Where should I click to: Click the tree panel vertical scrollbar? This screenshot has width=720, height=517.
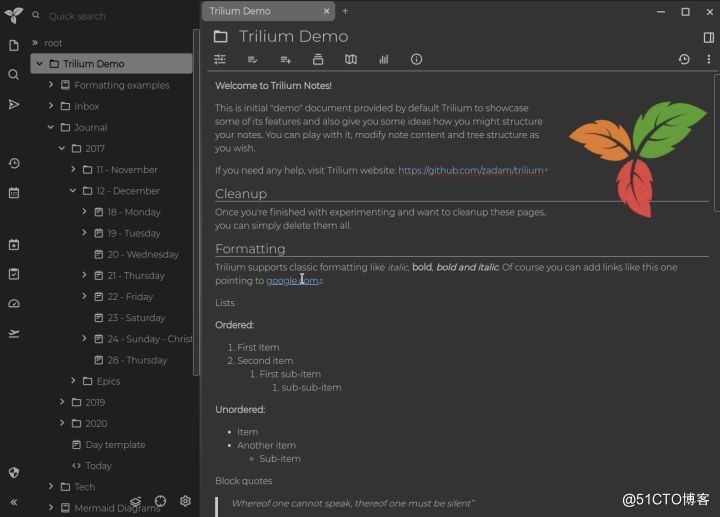tap(196, 202)
